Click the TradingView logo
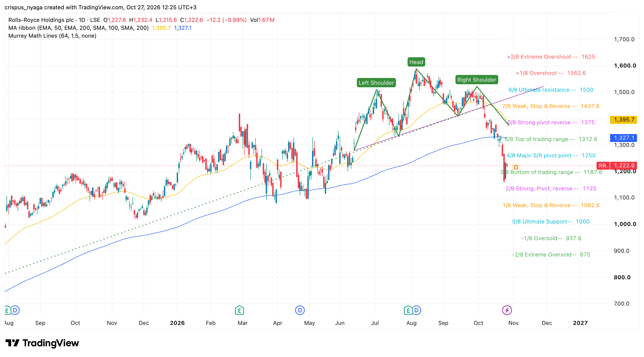 click(42, 343)
